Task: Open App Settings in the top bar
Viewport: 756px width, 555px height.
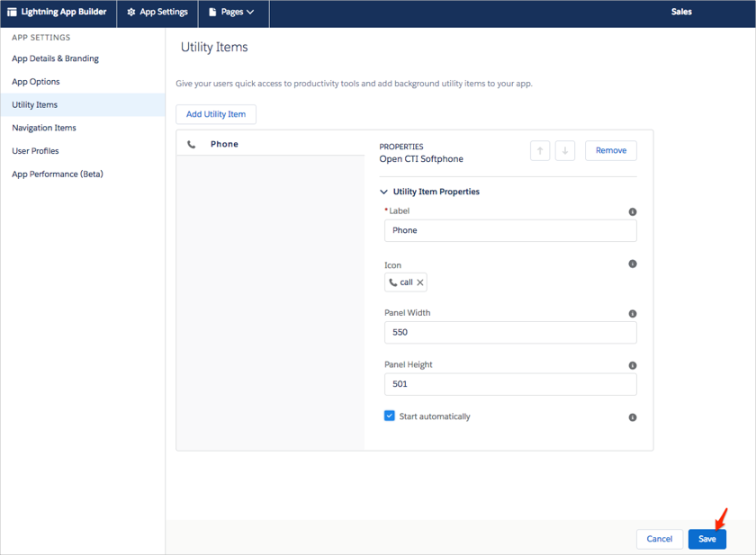Action: click(157, 13)
